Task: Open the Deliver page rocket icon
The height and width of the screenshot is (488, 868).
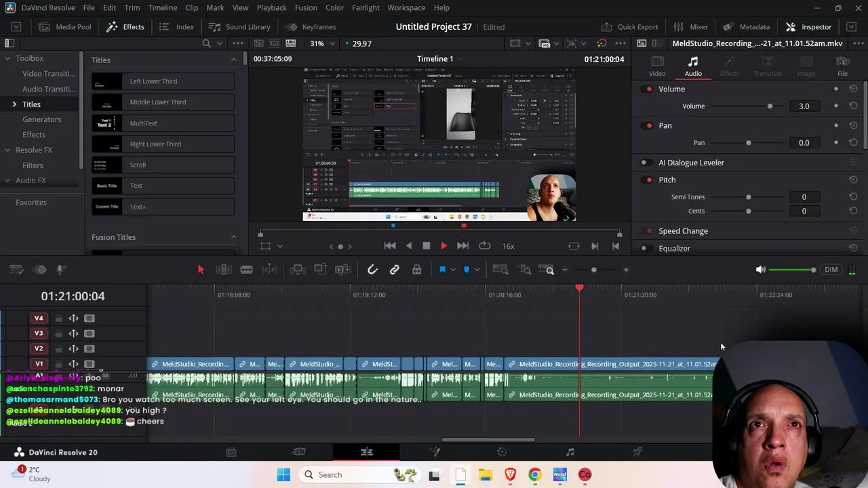Action: point(637,452)
